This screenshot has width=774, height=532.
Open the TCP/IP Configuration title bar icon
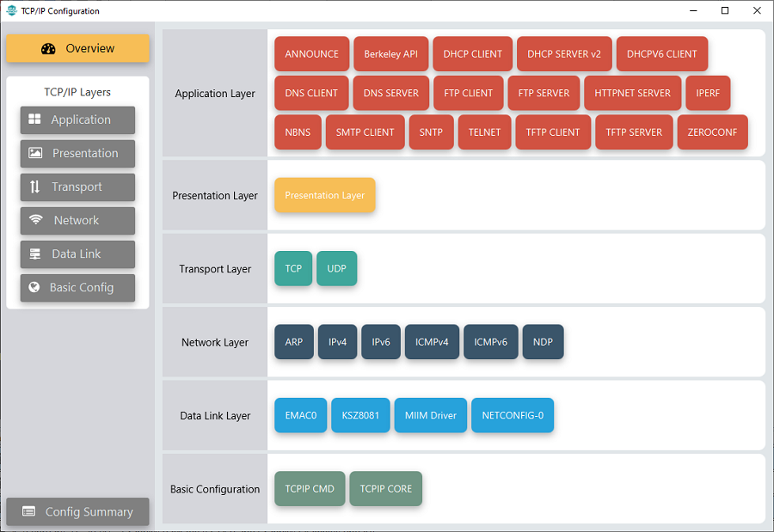(11, 11)
